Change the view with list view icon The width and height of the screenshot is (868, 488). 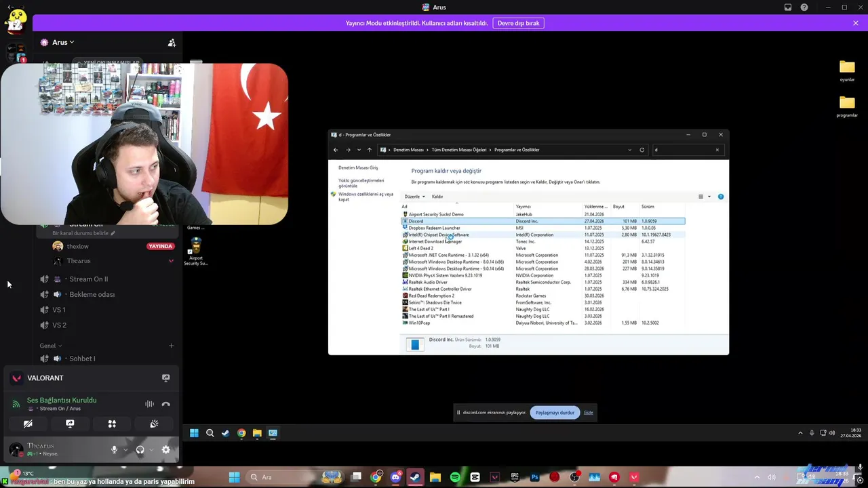[701, 197]
